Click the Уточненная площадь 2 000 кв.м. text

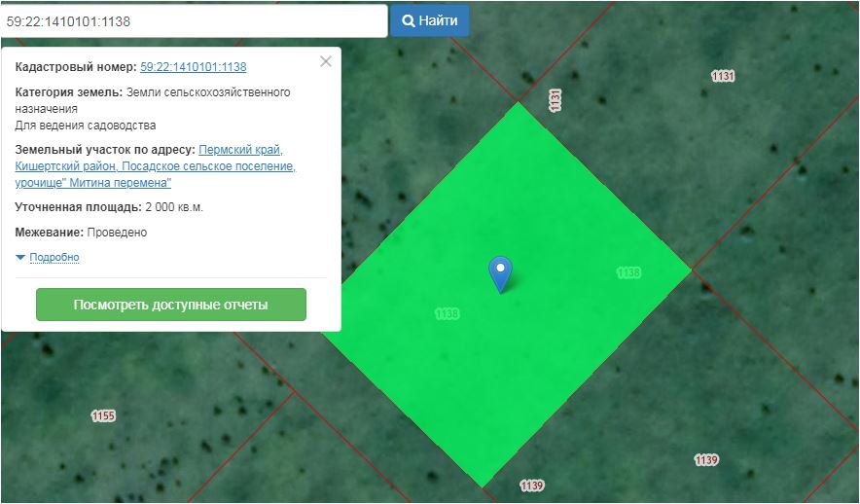(x=109, y=207)
